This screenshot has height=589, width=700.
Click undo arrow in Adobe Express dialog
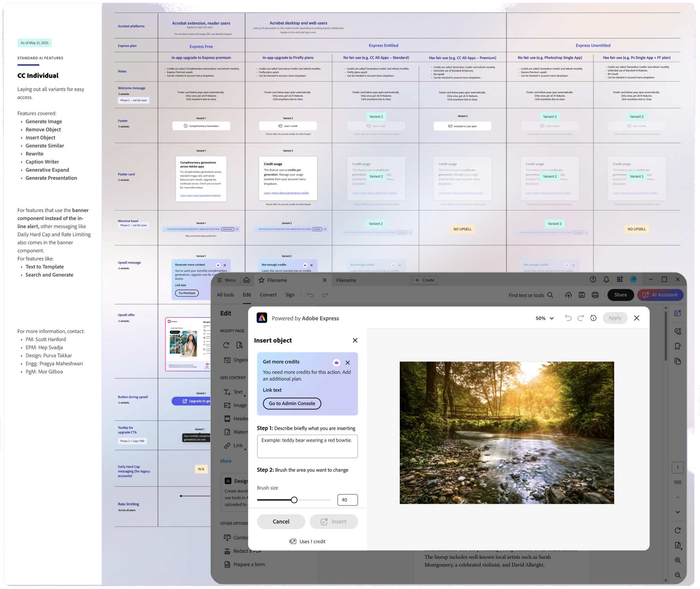568,318
